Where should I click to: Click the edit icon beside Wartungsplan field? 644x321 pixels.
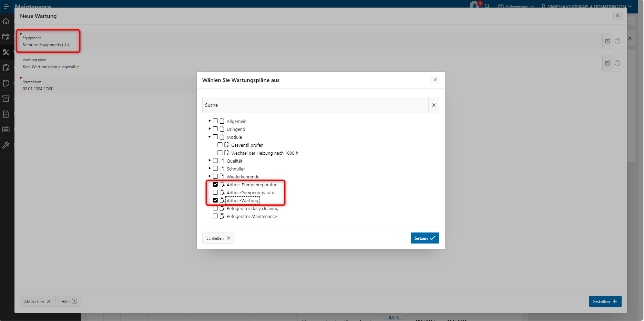607,63
